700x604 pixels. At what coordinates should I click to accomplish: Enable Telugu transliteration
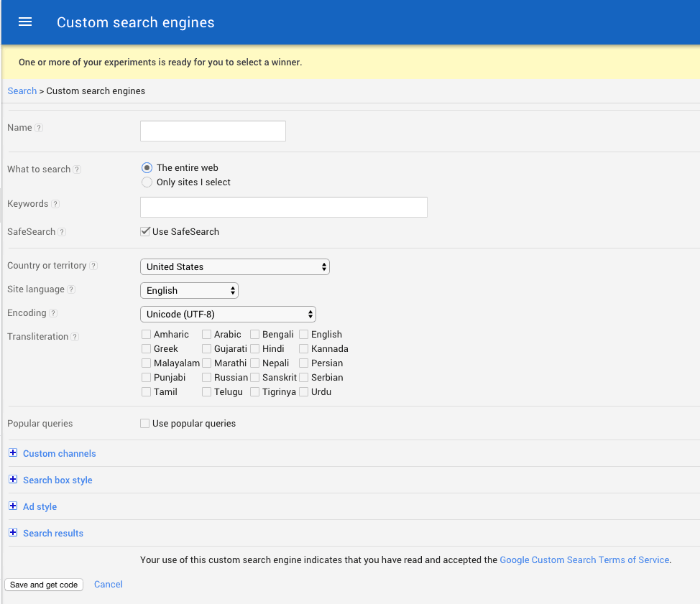pyautogui.click(x=206, y=391)
